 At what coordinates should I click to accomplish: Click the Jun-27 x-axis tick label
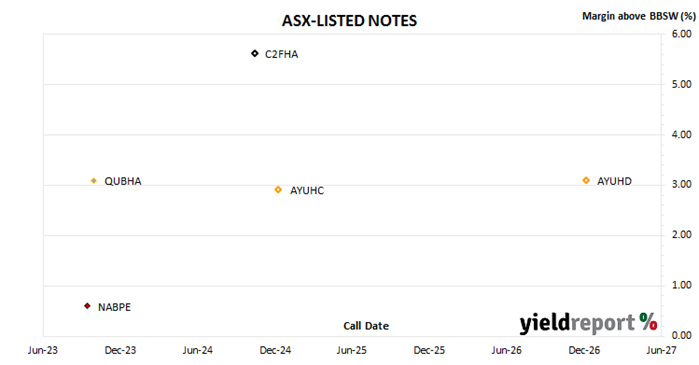click(661, 351)
